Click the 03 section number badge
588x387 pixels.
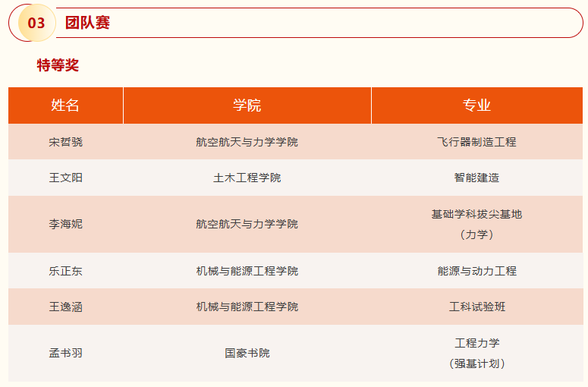tap(36, 23)
